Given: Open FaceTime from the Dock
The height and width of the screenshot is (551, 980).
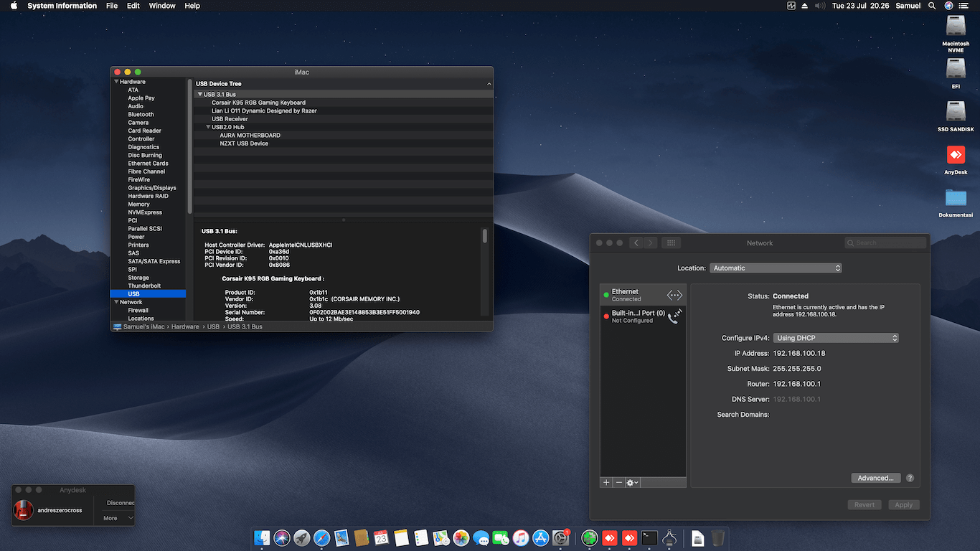Looking at the screenshot, I should tap(501, 537).
